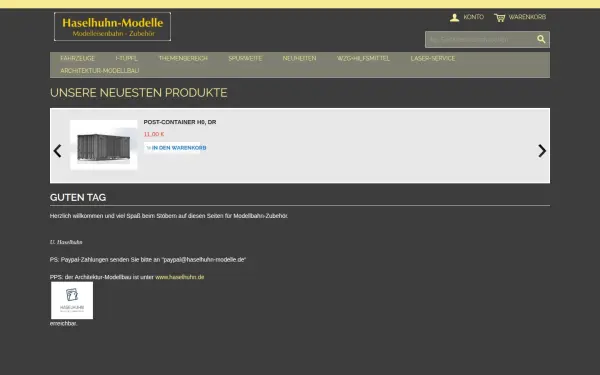Follow the www.haselhuhn.de link

pos(179,277)
